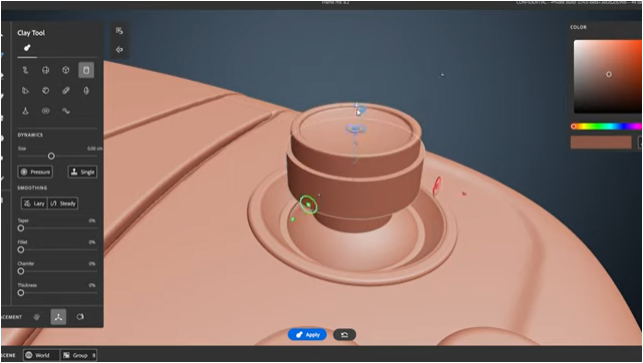Select the freeform squiggle brush shape

click(25, 70)
